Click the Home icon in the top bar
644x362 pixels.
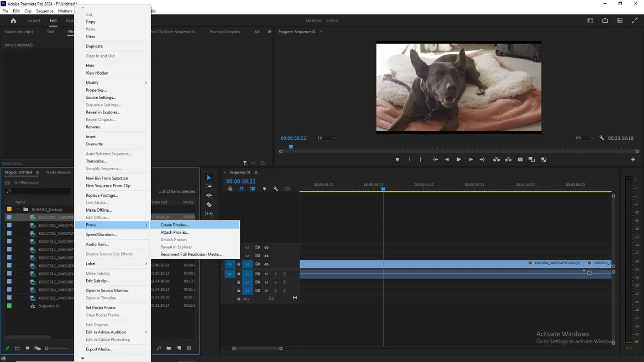click(13, 21)
